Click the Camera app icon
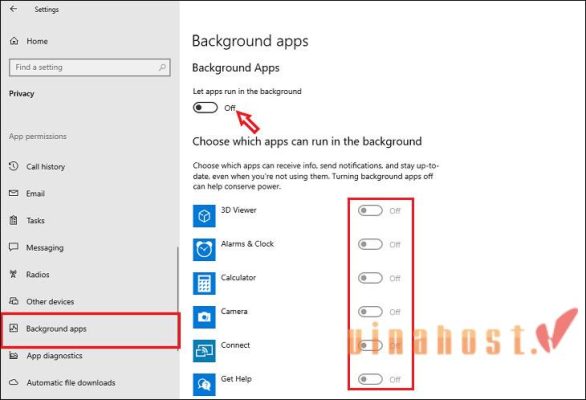Image resolution: width=586 pixels, height=400 pixels. click(x=204, y=317)
